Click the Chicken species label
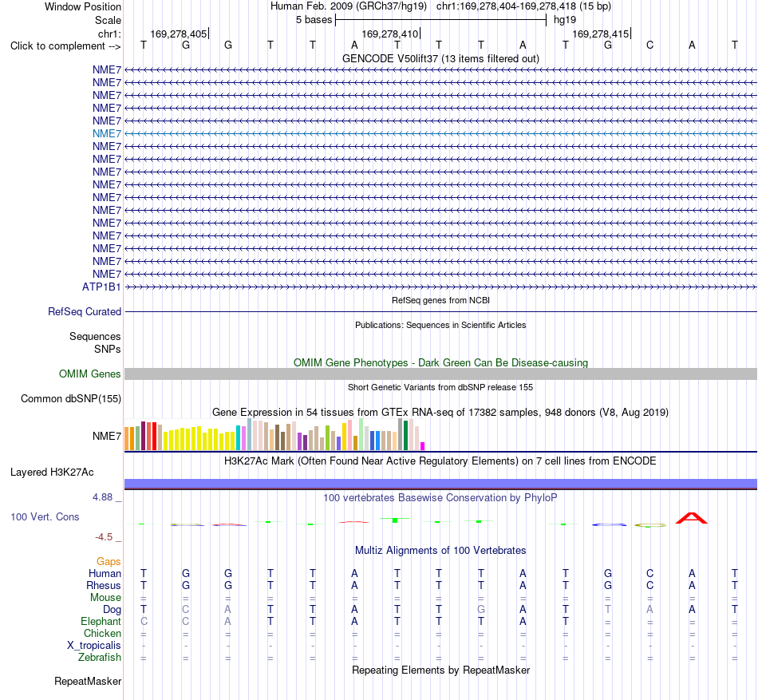The image size is (758, 700). (x=102, y=633)
